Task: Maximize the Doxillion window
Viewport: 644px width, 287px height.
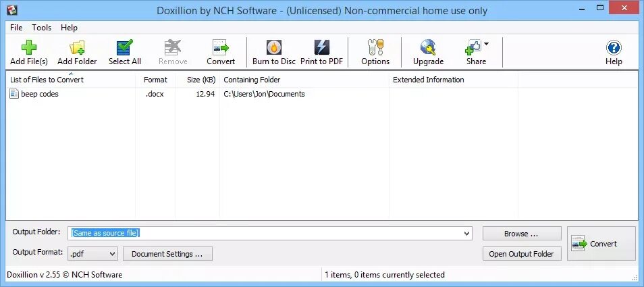Action: (x=601, y=7)
